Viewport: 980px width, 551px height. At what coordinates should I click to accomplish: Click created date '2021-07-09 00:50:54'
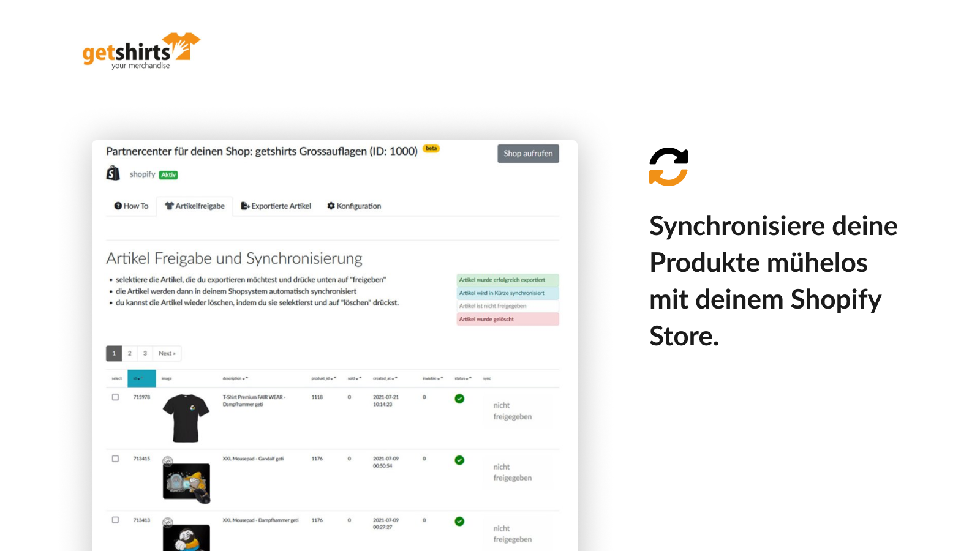(x=386, y=462)
